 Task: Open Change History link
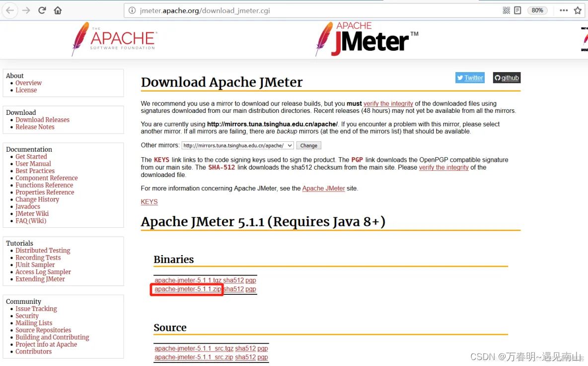click(37, 199)
